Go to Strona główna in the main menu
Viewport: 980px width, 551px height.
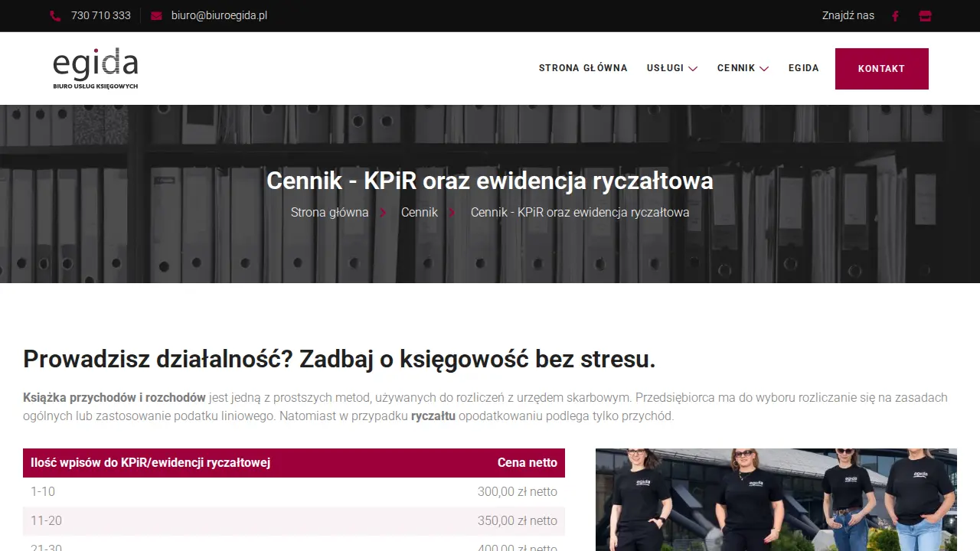tap(583, 68)
